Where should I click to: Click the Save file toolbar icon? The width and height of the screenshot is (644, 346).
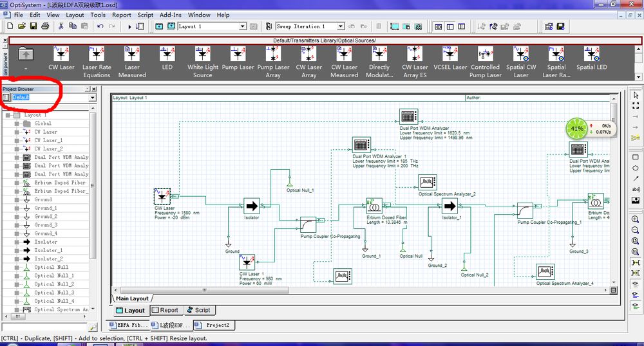tap(33, 26)
